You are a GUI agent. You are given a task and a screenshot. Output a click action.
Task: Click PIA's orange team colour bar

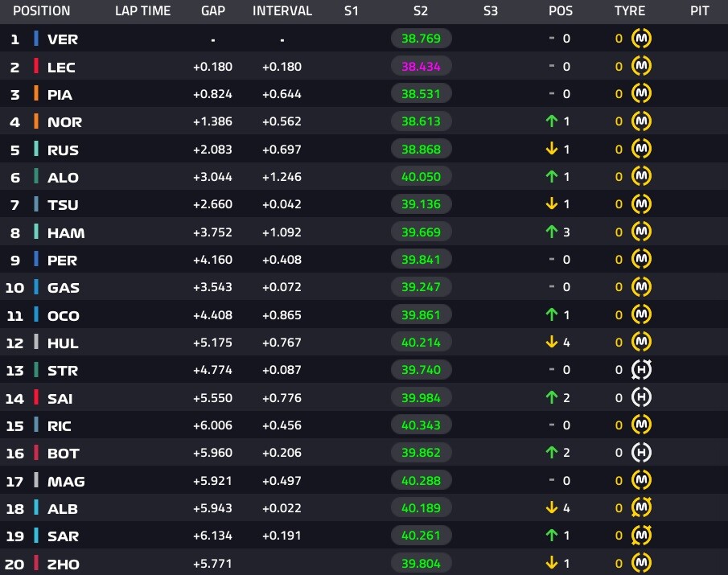36,94
